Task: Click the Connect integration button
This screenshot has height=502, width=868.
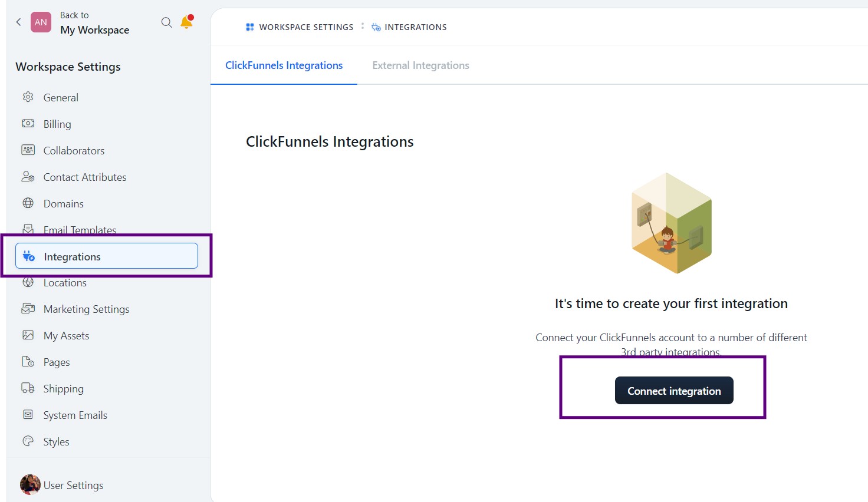Action: coord(674,391)
